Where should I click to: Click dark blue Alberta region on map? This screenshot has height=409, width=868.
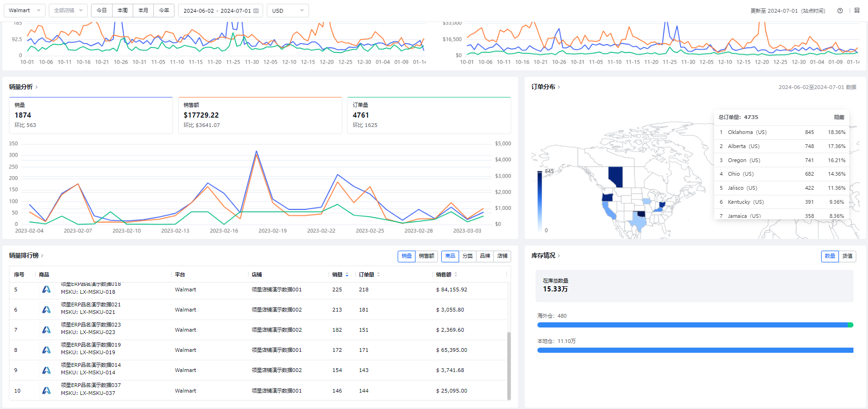(616, 177)
